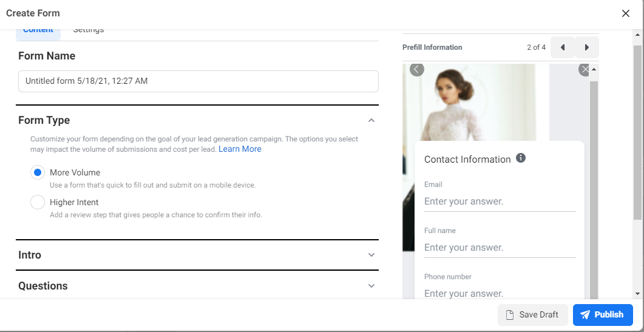This screenshot has height=332, width=644.
Task: Click the Full name answer field
Action: point(500,248)
